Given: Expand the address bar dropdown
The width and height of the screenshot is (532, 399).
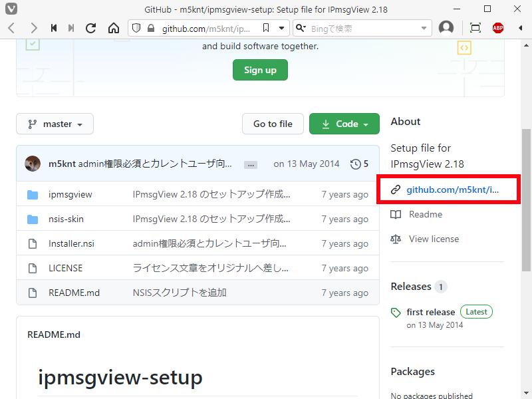Looking at the screenshot, I should 281,28.
